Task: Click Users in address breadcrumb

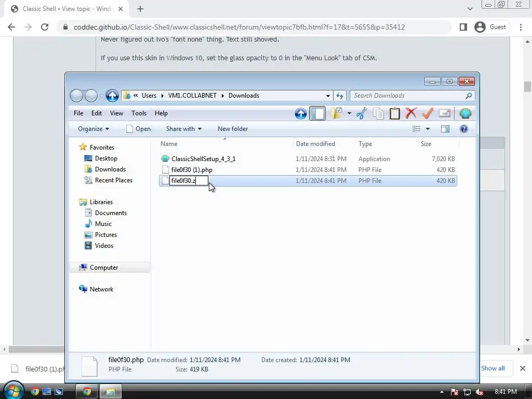Action: pyautogui.click(x=149, y=96)
